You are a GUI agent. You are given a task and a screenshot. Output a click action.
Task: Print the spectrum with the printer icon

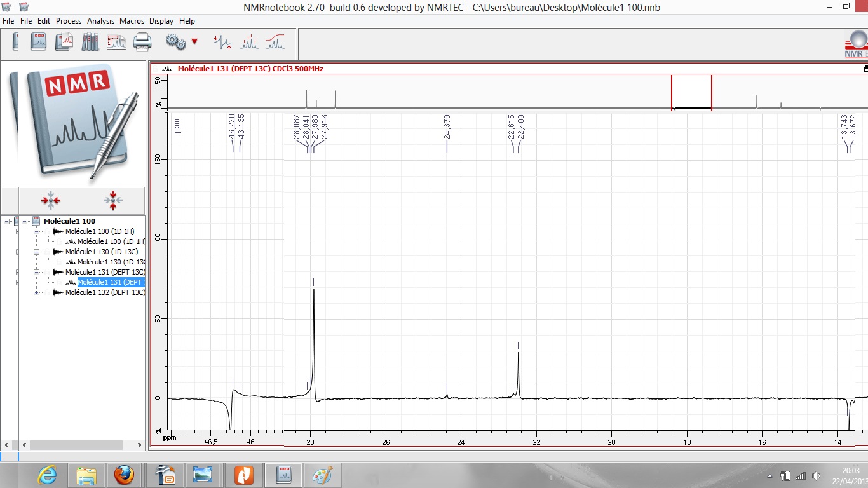point(142,42)
